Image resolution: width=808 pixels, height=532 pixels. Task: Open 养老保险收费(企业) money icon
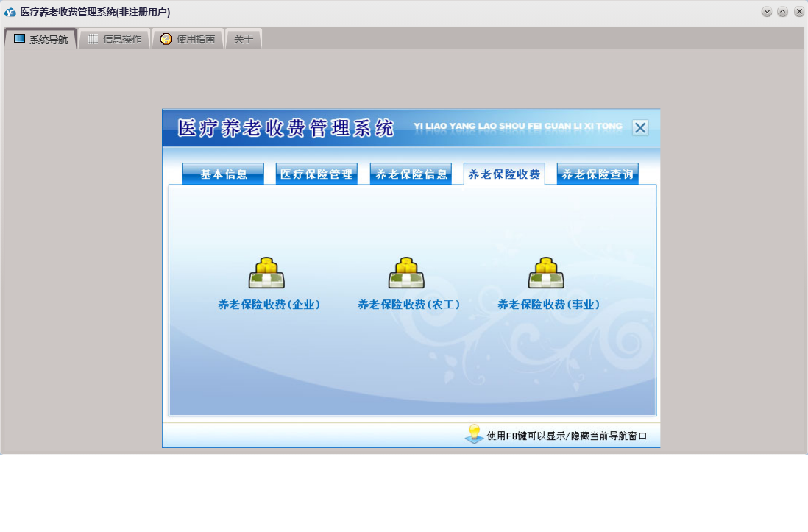click(x=266, y=273)
